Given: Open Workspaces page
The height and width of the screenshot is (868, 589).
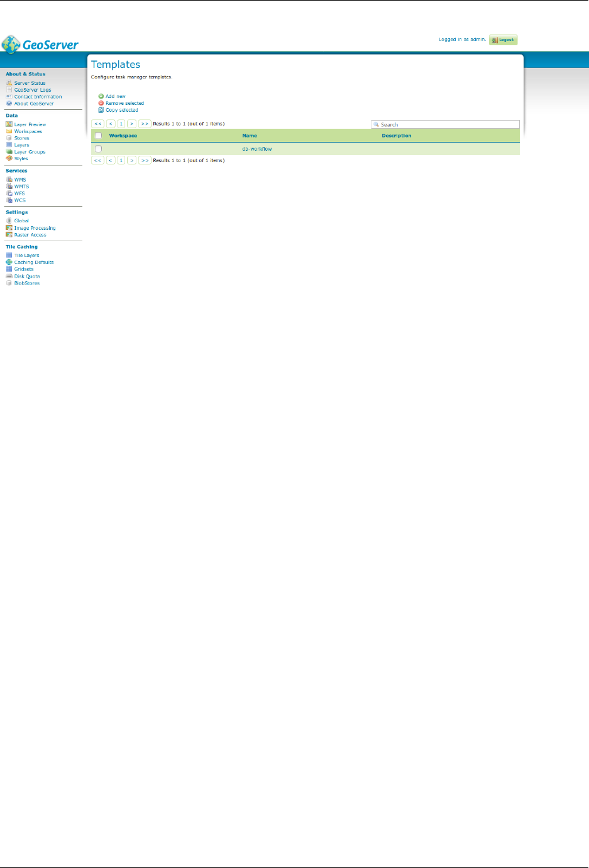Looking at the screenshot, I should point(28,131).
